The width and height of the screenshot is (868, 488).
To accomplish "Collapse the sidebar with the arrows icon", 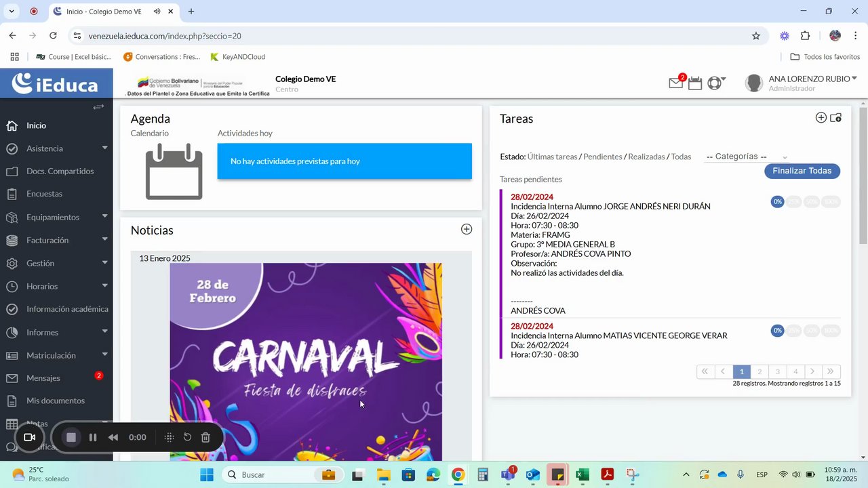I will [98, 107].
